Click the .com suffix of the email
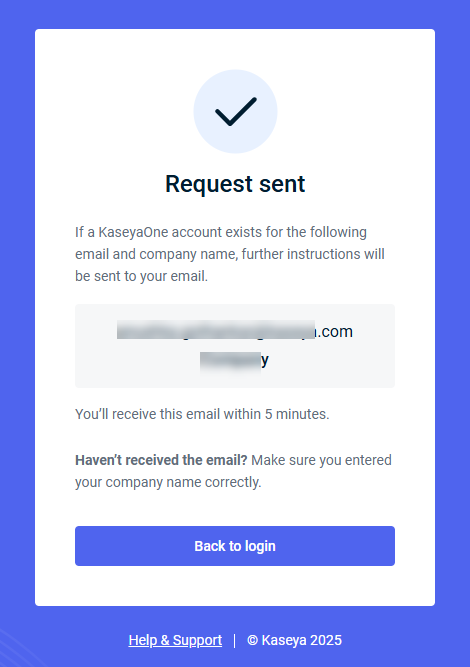The image size is (470, 667). pyautogui.click(x=335, y=331)
